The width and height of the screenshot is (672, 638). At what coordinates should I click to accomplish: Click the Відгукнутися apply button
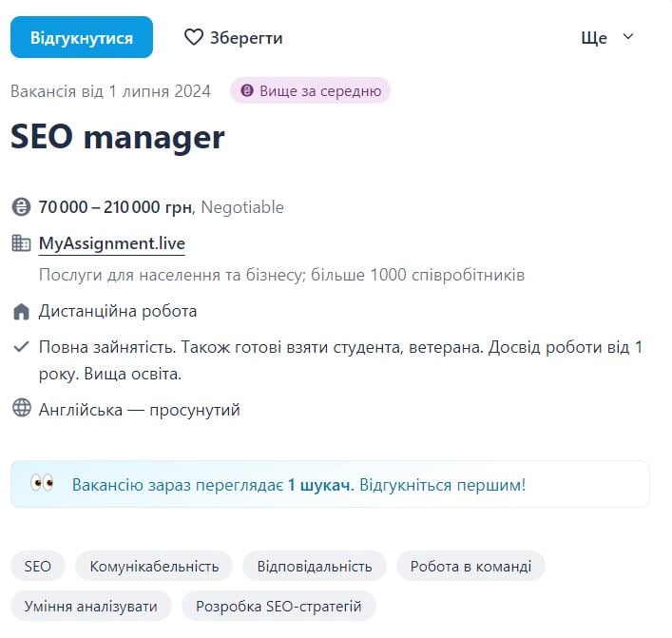point(82,37)
